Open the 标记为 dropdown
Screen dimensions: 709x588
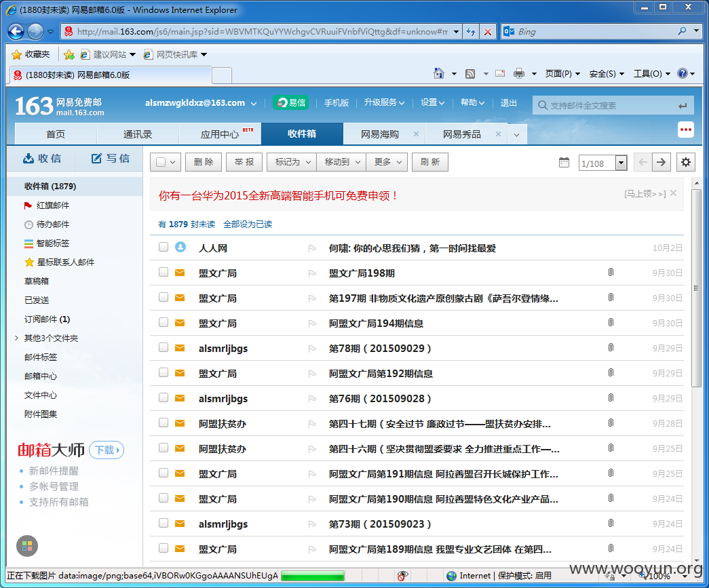click(292, 162)
